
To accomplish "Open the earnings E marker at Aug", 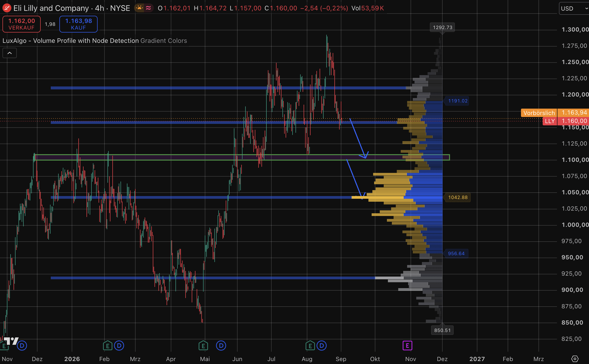I will (310, 346).
